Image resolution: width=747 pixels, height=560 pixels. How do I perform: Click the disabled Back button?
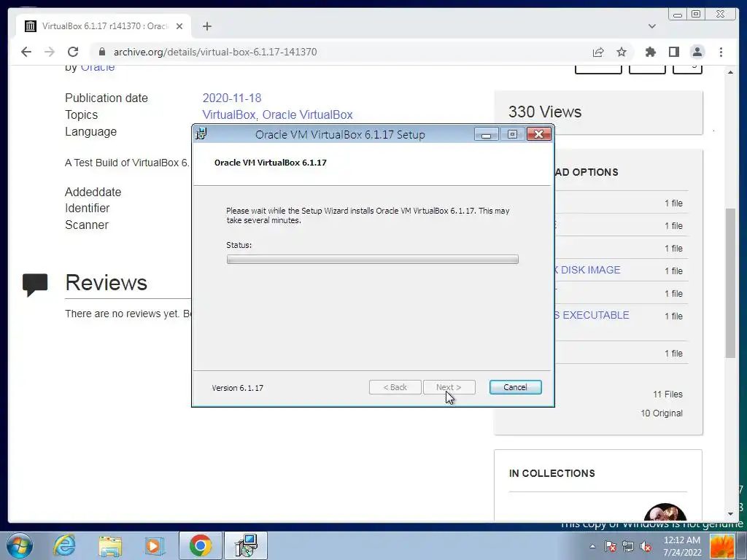pyautogui.click(x=395, y=387)
